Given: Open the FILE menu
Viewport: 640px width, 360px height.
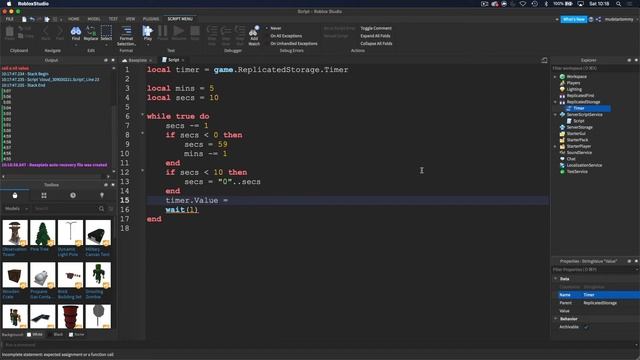Looking at the screenshot, I should pos(9,19).
